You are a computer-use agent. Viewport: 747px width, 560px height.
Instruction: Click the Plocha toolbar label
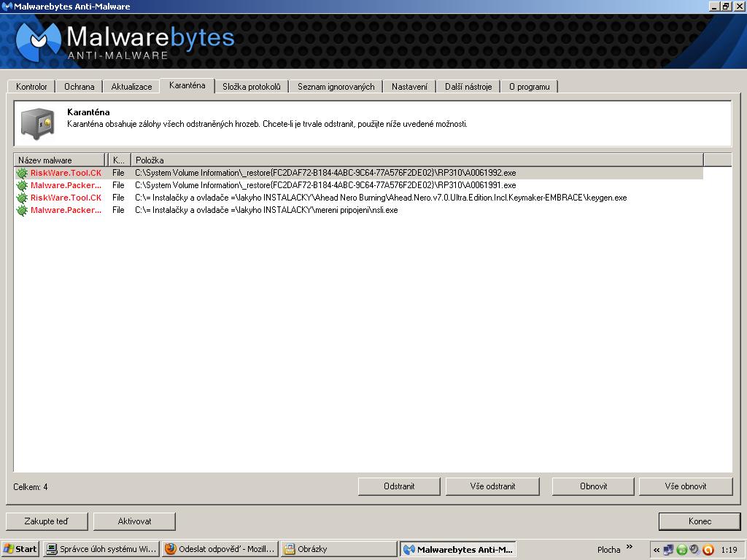pyautogui.click(x=609, y=550)
